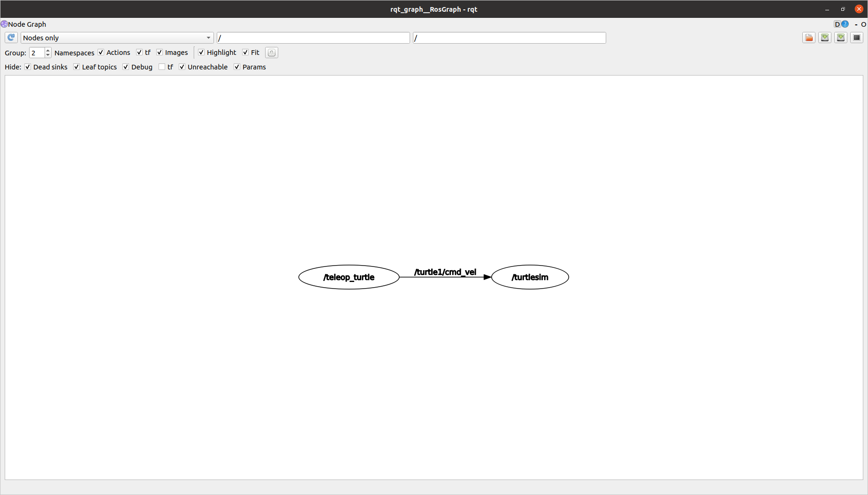Enable the tf checkbox in the Hide row

click(162, 67)
